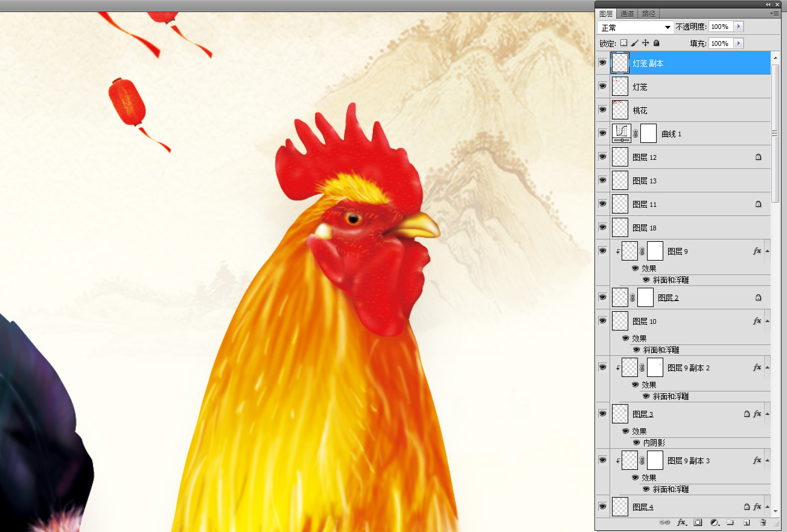Delete layer with trash icon
This screenshot has height=532, width=787.
coord(763,522)
